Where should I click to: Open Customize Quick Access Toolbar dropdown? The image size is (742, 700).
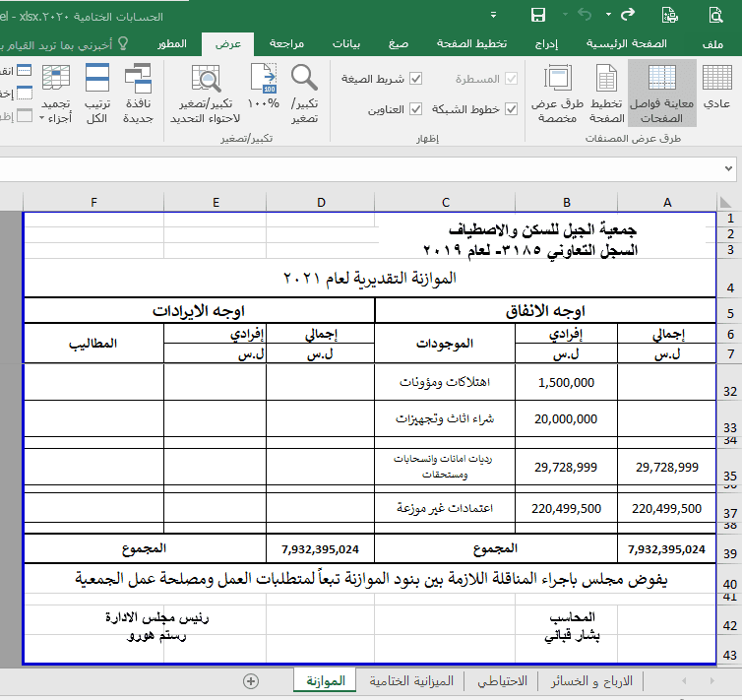pyautogui.click(x=494, y=15)
